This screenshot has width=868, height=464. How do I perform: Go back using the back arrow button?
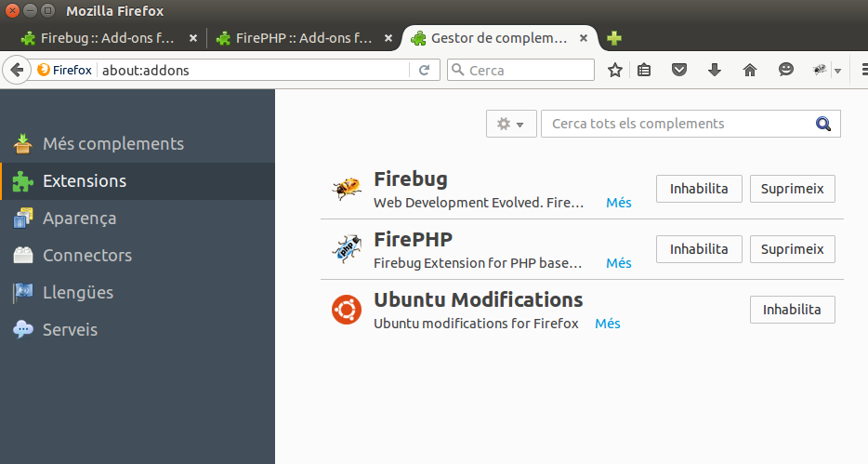[17, 71]
